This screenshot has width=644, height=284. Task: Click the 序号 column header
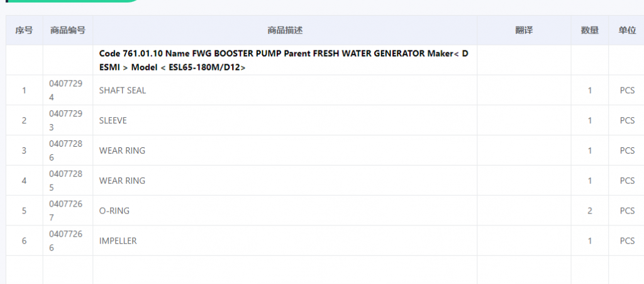tap(24, 30)
